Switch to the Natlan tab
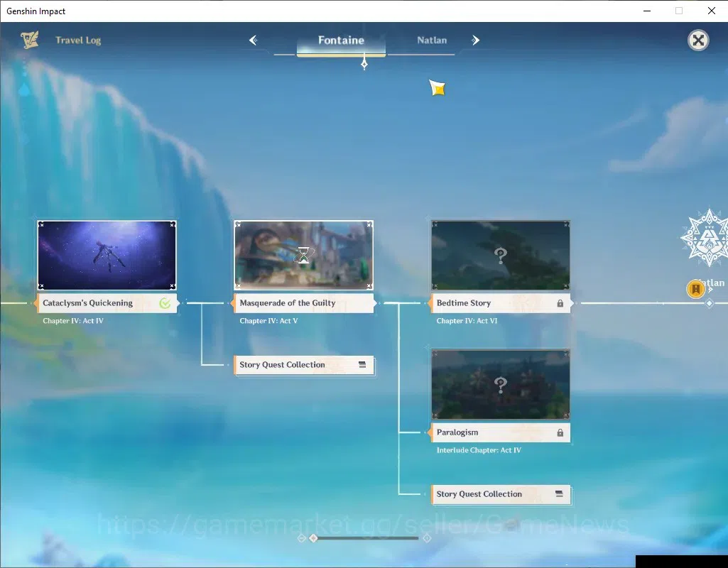This screenshot has width=728, height=568. [x=432, y=40]
